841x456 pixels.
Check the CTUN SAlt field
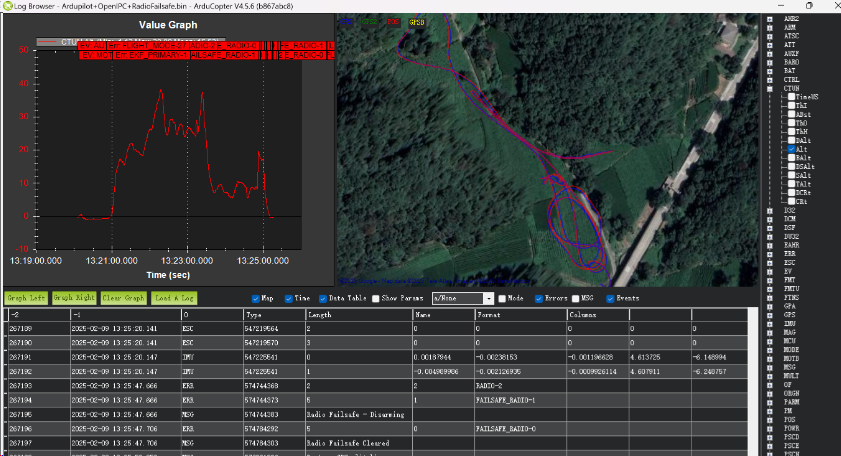[x=792, y=175]
